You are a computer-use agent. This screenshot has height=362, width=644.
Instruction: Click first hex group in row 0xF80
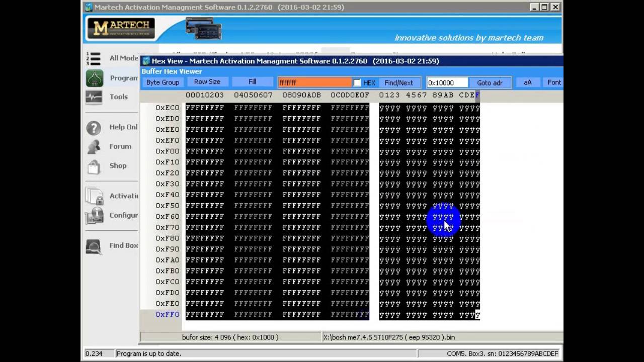coord(205,238)
